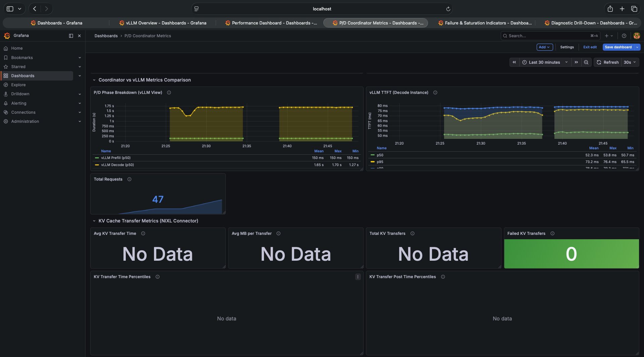Open the 30s refresh interval dropdown
The image size is (644, 357).
pos(630,62)
